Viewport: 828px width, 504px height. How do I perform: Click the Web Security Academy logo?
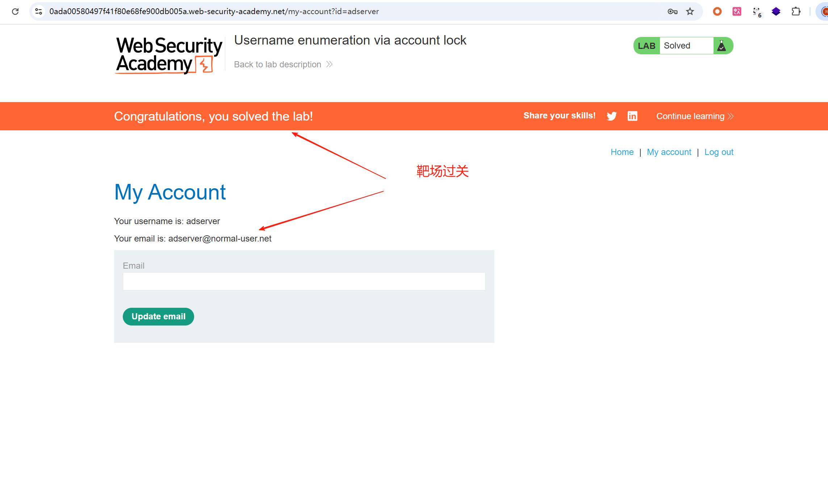tap(169, 55)
